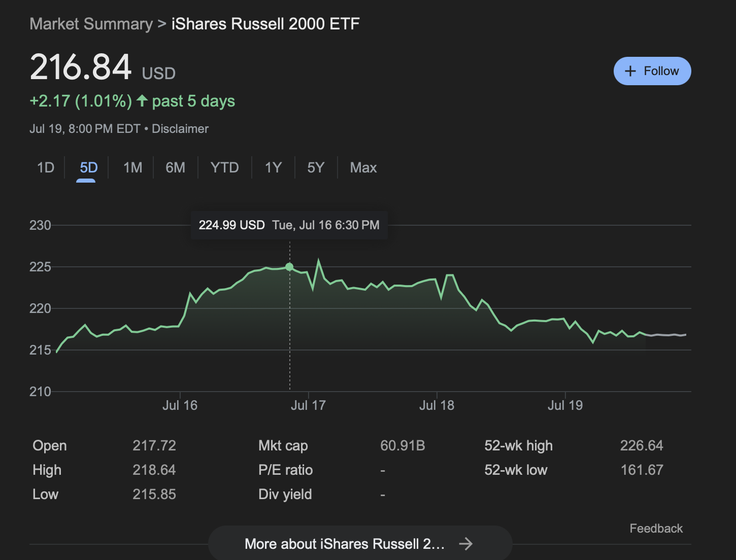Click the Jul 19 axis label
This screenshot has width=736, height=560.
565,405
